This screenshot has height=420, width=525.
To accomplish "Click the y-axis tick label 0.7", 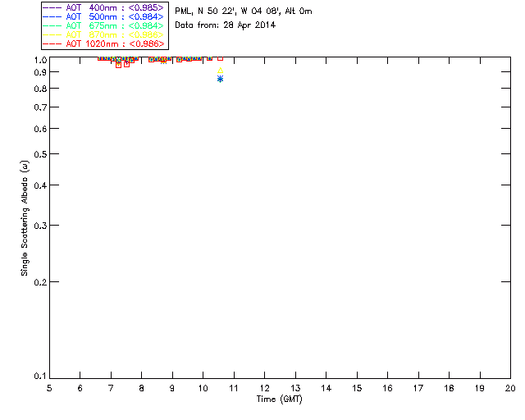I will tap(40, 107).
